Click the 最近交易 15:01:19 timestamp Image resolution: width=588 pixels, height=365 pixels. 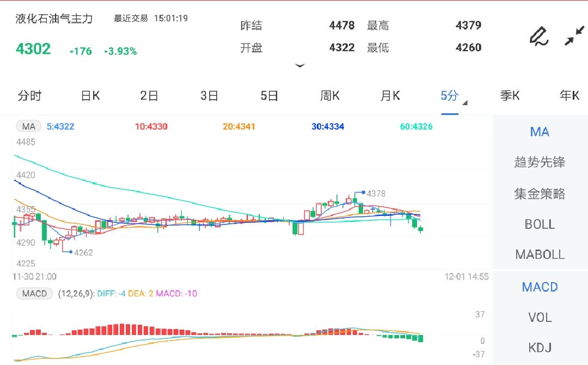coord(151,18)
